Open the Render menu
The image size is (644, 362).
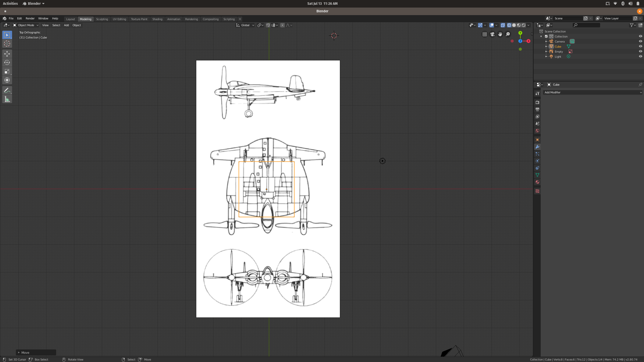(30, 18)
